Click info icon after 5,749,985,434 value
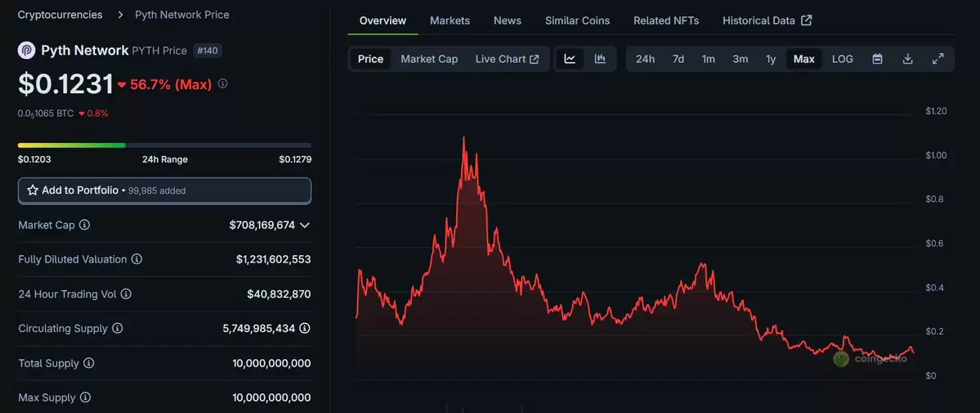Screen dimensions: 980x413 coord(305,328)
